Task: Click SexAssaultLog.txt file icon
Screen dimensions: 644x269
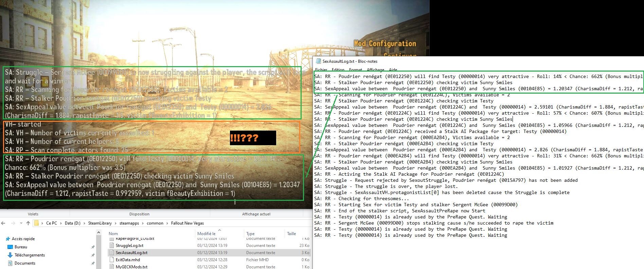Action: coord(112,253)
